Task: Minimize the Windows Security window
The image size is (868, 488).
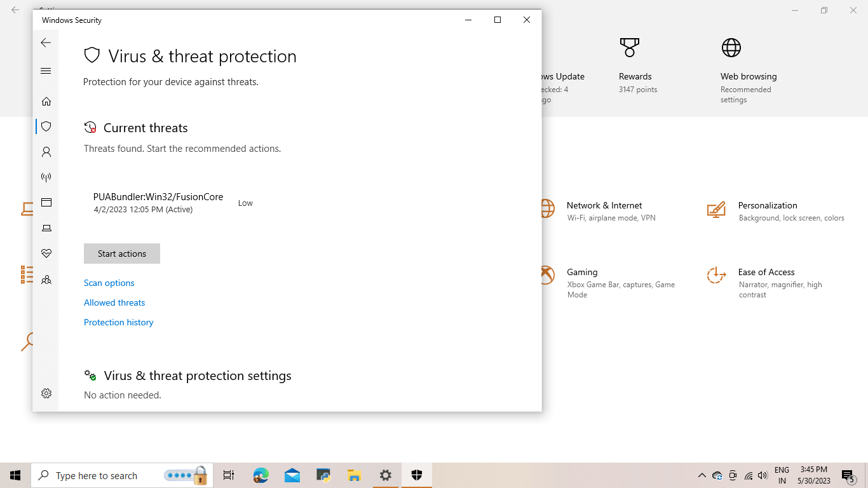Action: (468, 20)
